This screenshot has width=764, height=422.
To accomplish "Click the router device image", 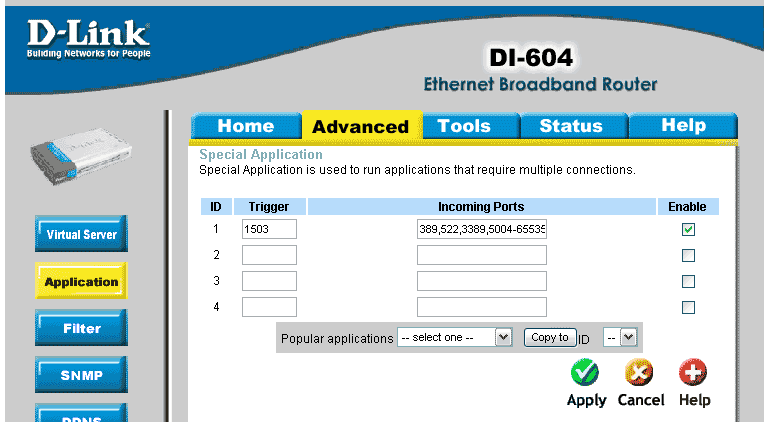I will coord(81,156).
